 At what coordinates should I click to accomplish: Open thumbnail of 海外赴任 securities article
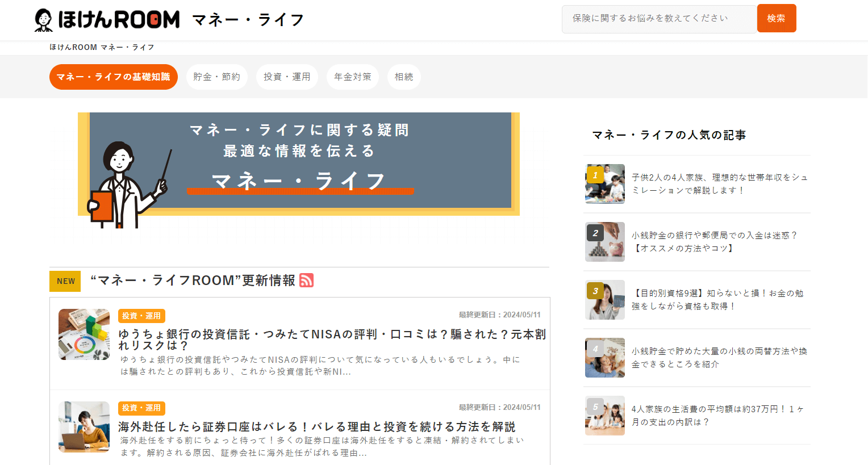click(x=84, y=427)
